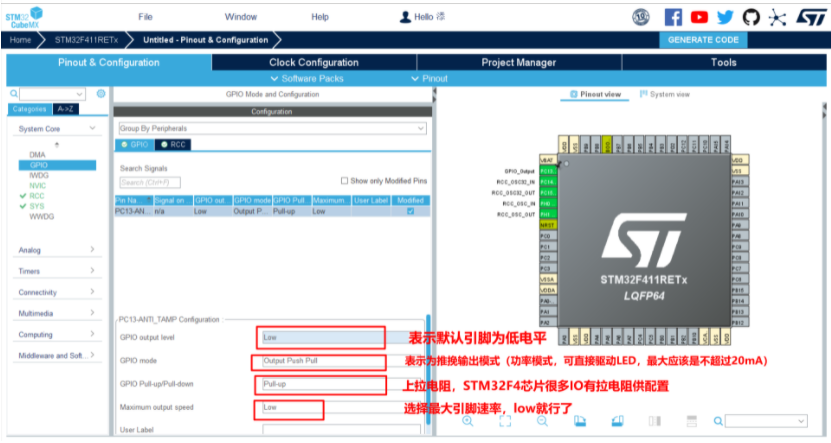This screenshot has height=443, width=831.
Task: Click the category search magnifier icon
Action: point(14,94)
